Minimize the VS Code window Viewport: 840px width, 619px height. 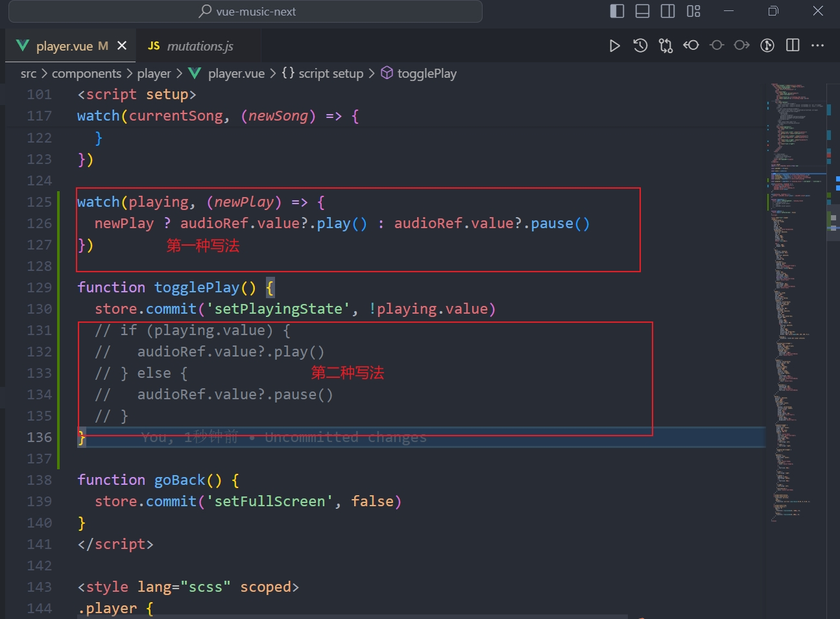click(728, 11)
